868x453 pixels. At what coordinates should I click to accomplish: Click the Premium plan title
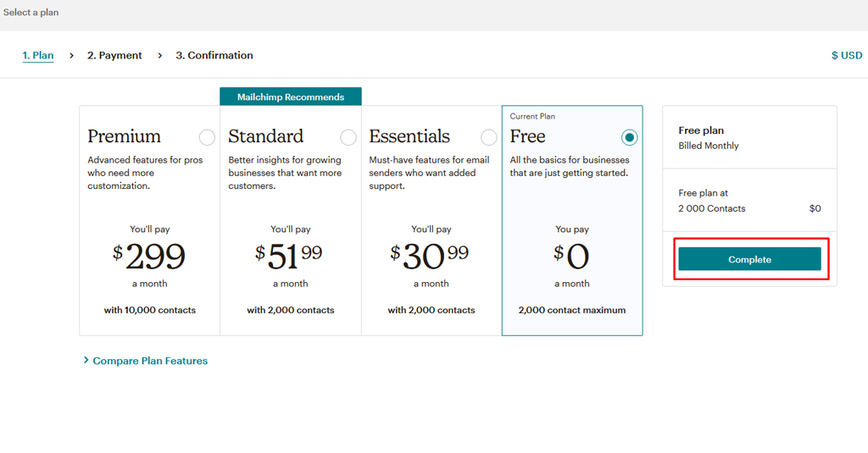[x=124, y=136]
